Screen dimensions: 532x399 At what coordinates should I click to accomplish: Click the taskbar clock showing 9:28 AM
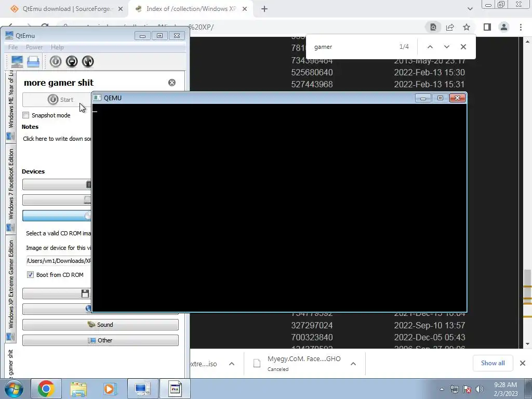point(506,389)
